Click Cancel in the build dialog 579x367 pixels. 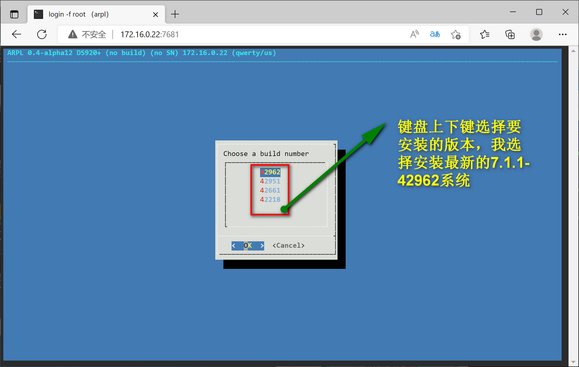tap(288, 246)
